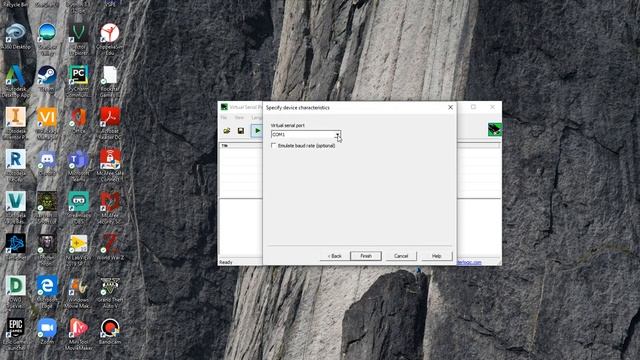Open the Rockstar Games file icon

[110, 82]
